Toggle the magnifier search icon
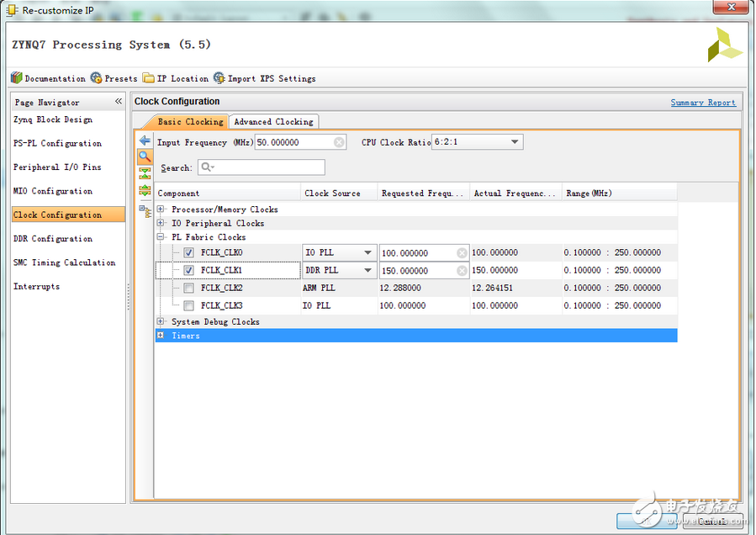The width and height of the screenshot is (756, 535). click(x=145, y=156)
